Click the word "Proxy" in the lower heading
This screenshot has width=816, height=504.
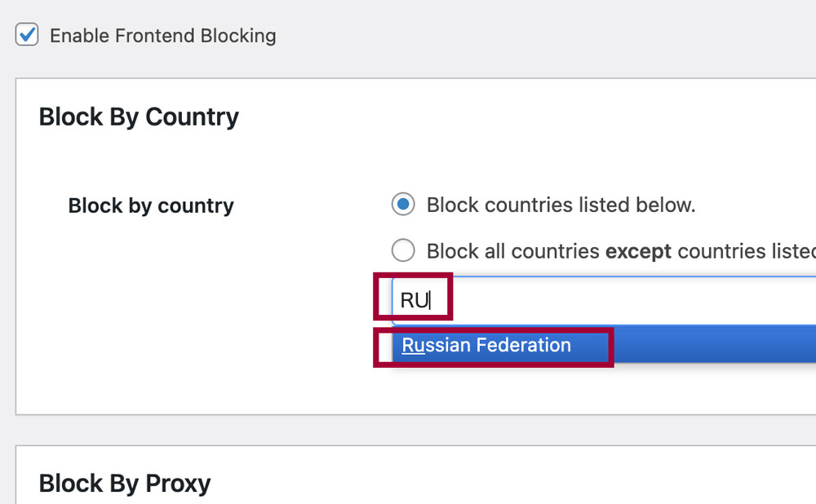pos(177,484)
